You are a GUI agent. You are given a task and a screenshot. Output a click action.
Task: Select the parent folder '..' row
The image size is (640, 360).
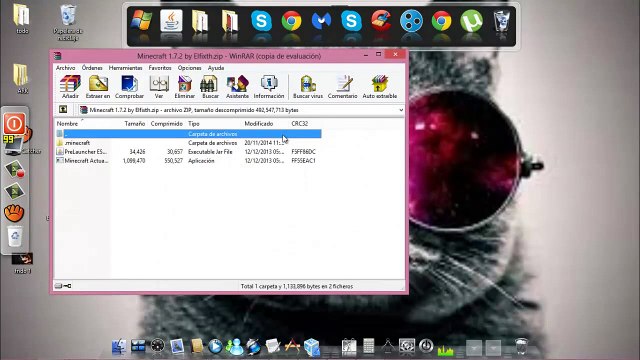point(188,134)
